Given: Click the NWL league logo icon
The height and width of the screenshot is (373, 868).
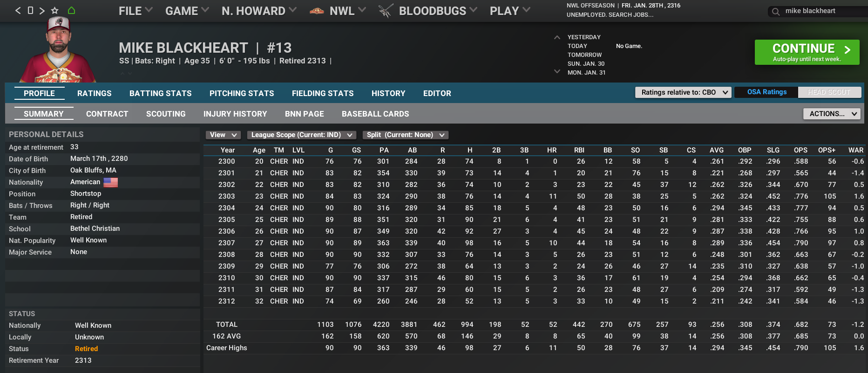Looking at the screenshot, I should 317,11.
